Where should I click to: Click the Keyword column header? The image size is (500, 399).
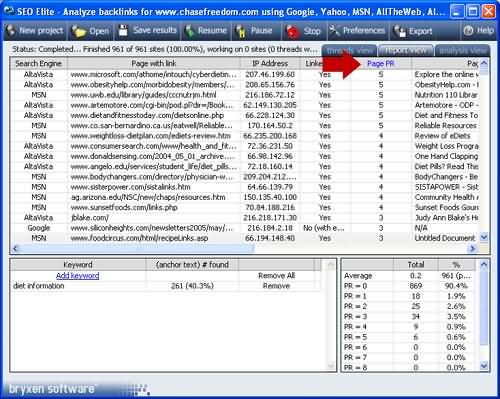coord(78,265)
